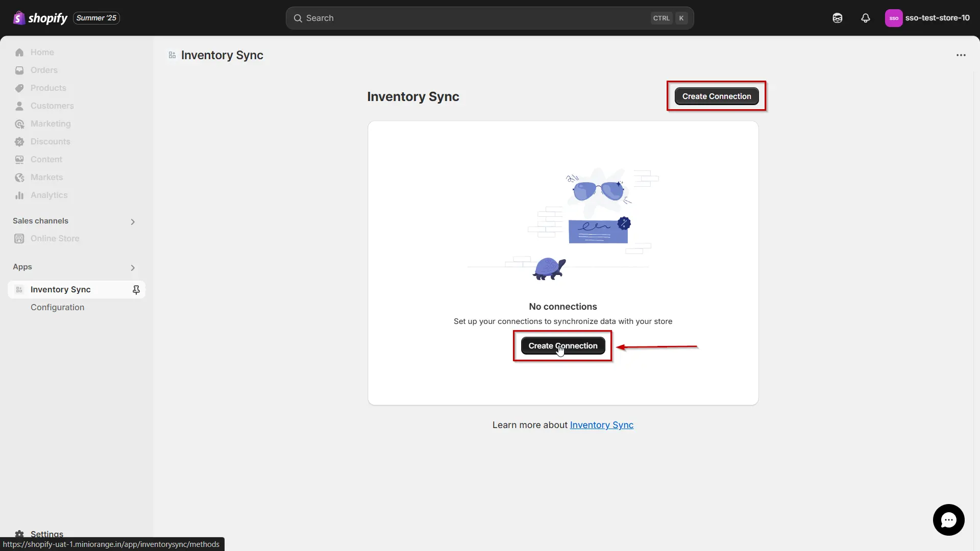Open notifications bell icon

[x=865, y=18]
